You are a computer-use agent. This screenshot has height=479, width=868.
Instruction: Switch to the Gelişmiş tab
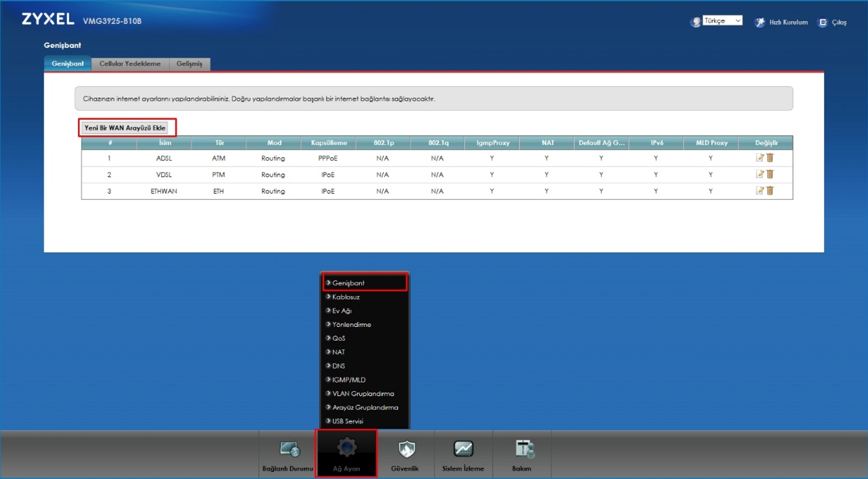point(190,64)
